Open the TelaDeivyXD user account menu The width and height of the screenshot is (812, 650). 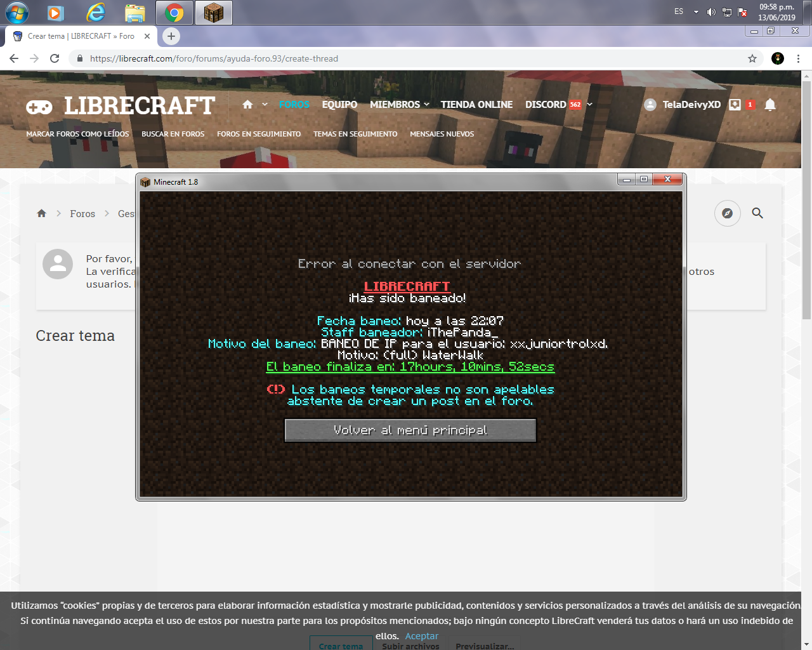(x=682, y=105)
